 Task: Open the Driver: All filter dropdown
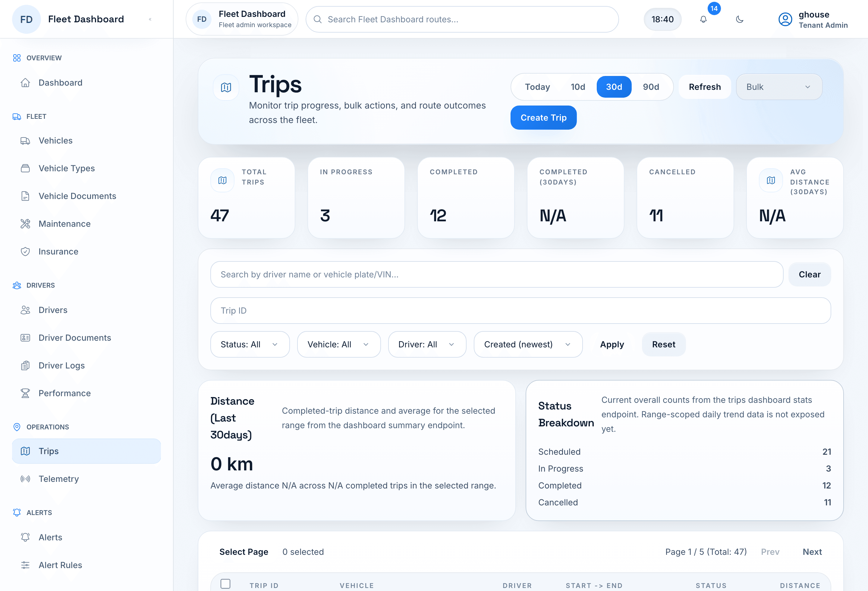tap(427, 344)
